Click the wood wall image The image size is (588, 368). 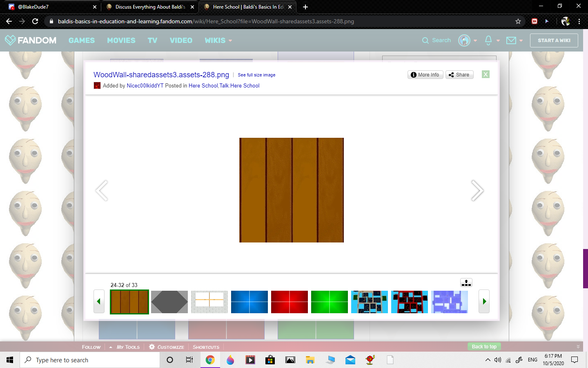pos(292,190)
